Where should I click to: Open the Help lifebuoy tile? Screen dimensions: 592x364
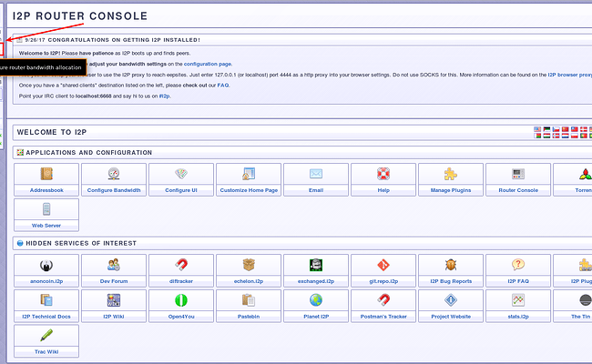383,179
